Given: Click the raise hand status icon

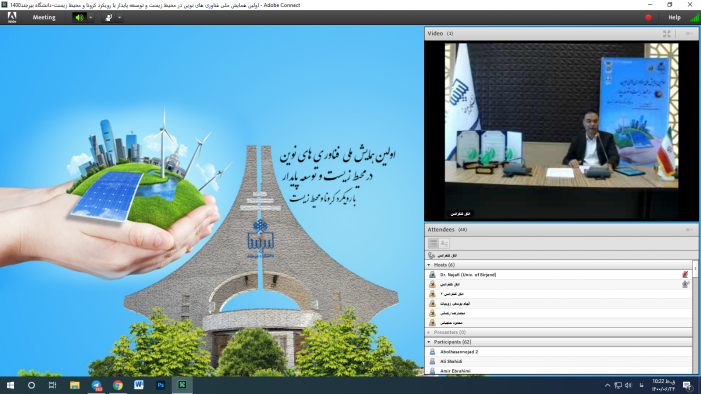Looking at the screenshot, I should pyautogui.click(x=108, y=17).
